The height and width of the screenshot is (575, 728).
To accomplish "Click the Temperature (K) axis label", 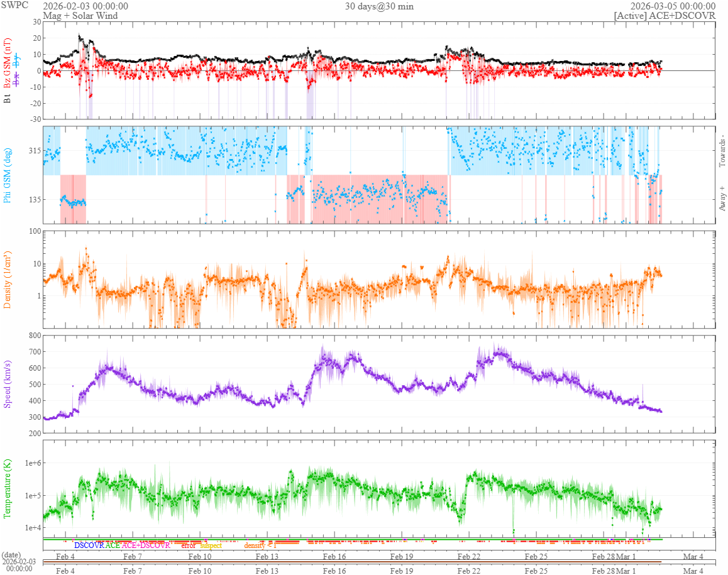I will click(x=7, y=489).
